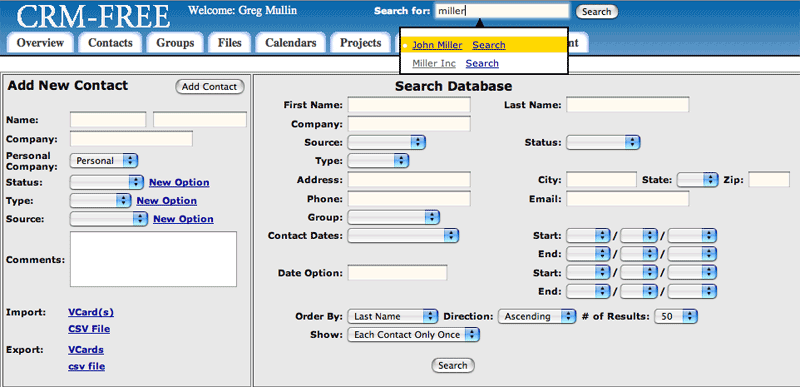Image resolution: width=800 pixels, height=387 pixels.
Task: Click the Search button below the Show dropdown
Action: coord(453,366)
